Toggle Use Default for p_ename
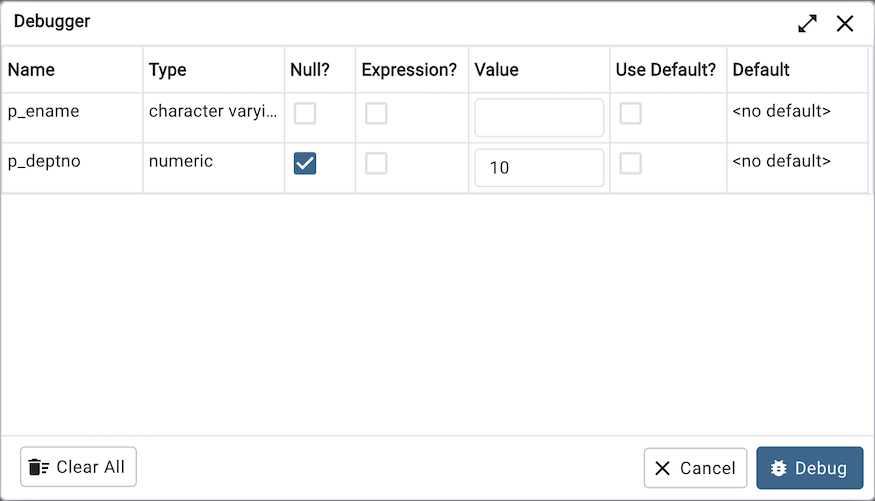 click(630, 114)
